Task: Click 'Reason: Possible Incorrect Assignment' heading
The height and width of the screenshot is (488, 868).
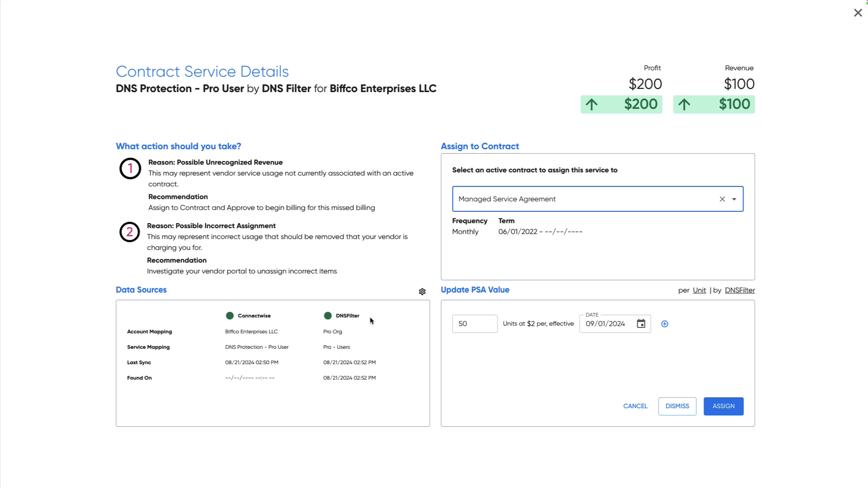Action: click(211, 226)
